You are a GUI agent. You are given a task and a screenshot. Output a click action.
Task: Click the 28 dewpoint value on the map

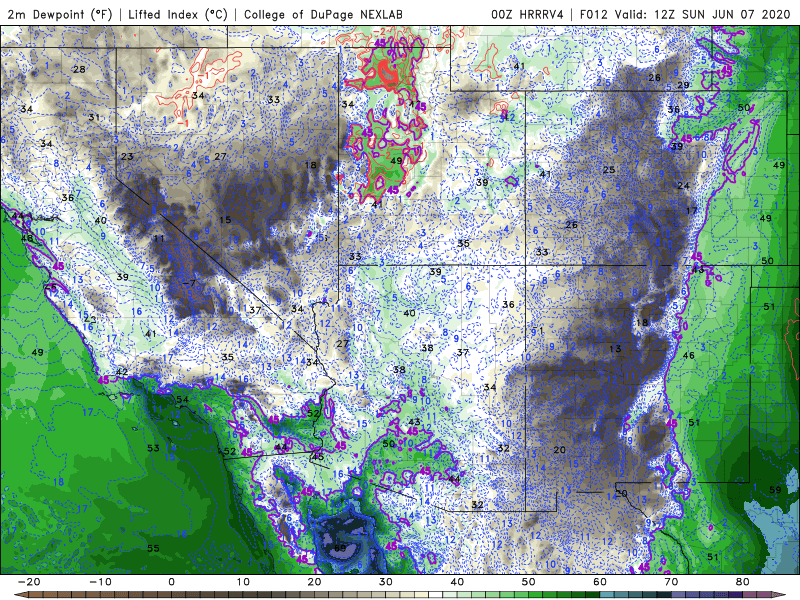(x=79, y=69)
